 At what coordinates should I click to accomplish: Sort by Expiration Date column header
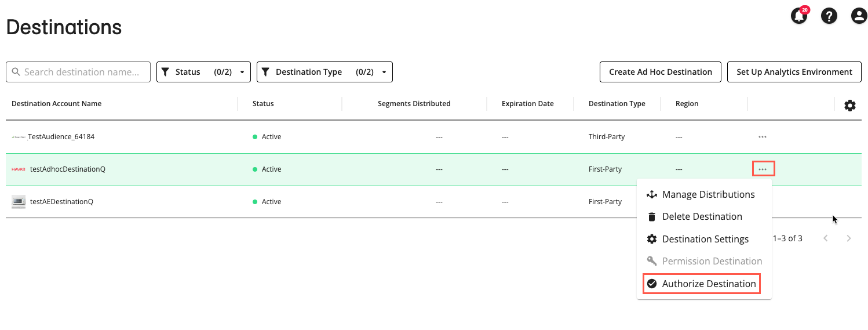[527, 104]
